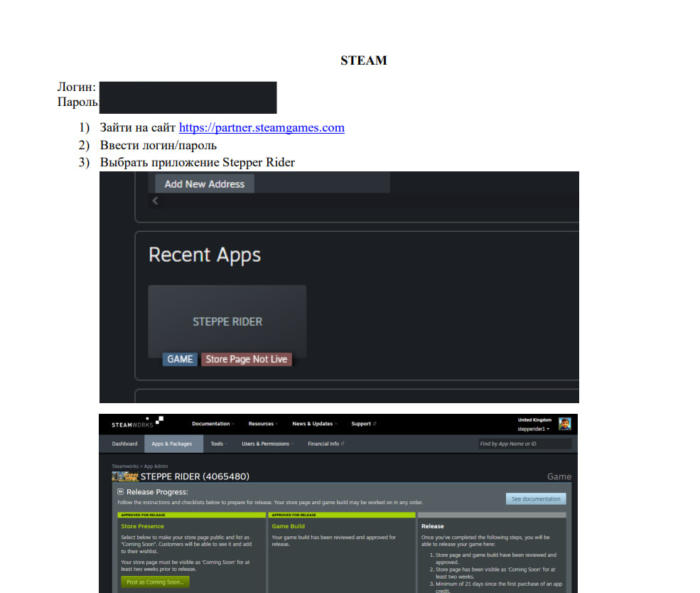This screenshot has height=593, width=700.
Task: Click the Add New Address button
Action: pos(205,184)
